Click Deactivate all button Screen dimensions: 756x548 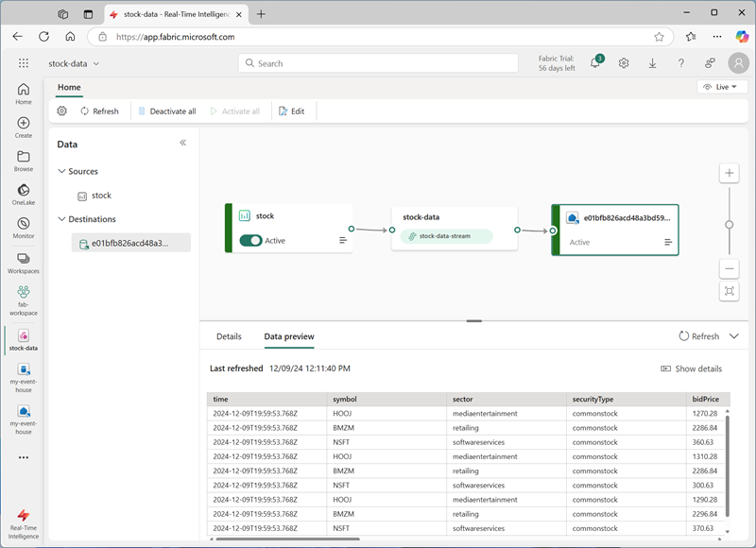[x=167, y=111]
